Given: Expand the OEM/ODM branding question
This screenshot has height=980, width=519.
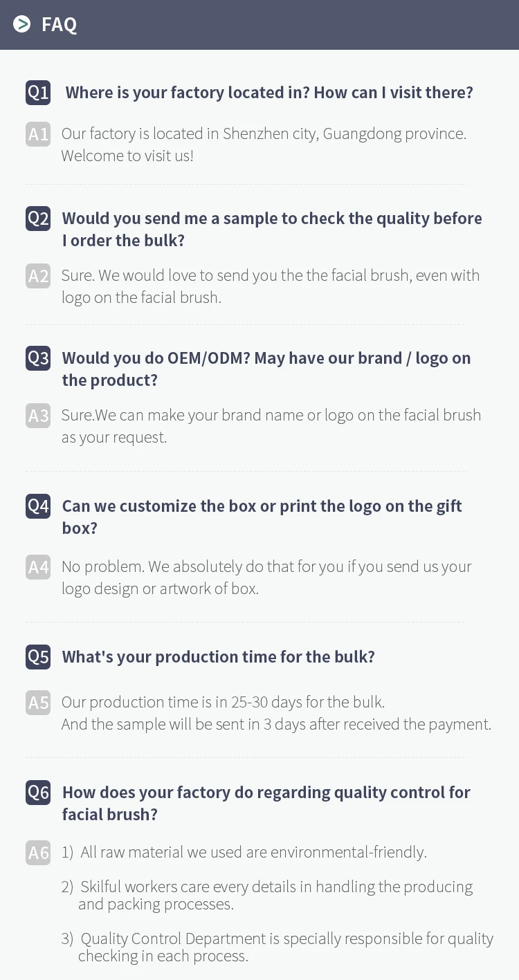Looking at the screenshot, I should (266, 369).
